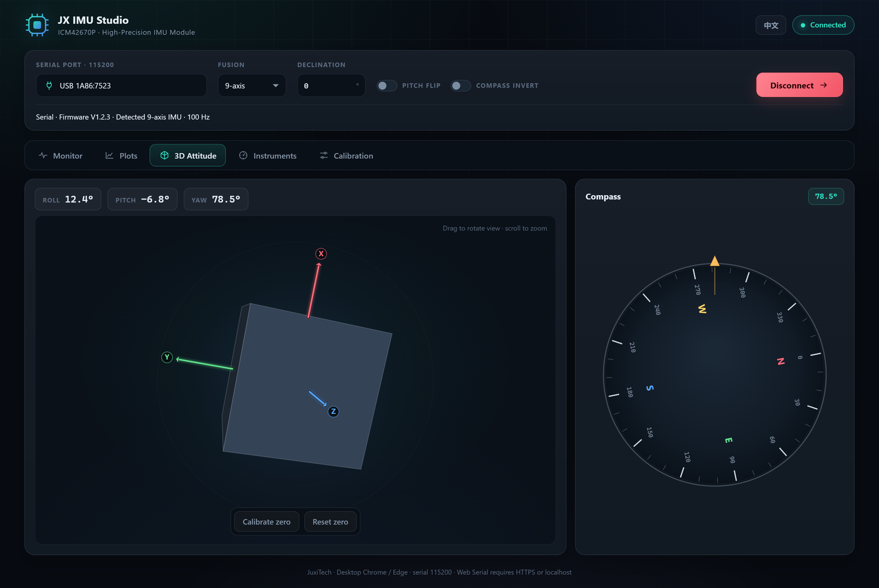Click the fusion dropdown arrow

tap(276, 85)
